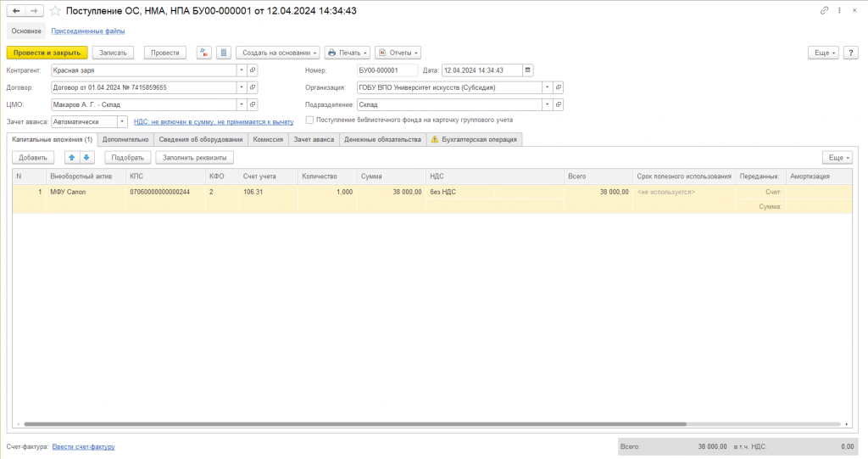Click the Заполнить реквизиты button
Screen dimensions: 868x459
point(195,158)
